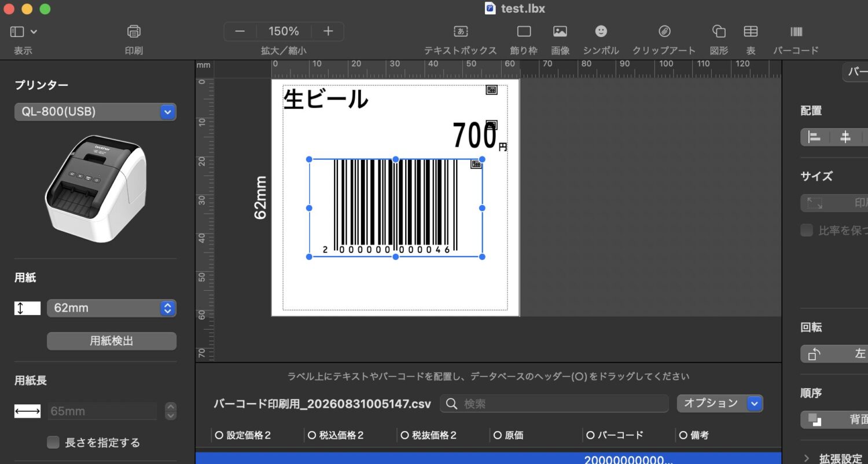Image resolution: width=868 pixels, height=464 pixels.
Task: Click the align center horizontally 配置 icon
Action: pos(845,137)
